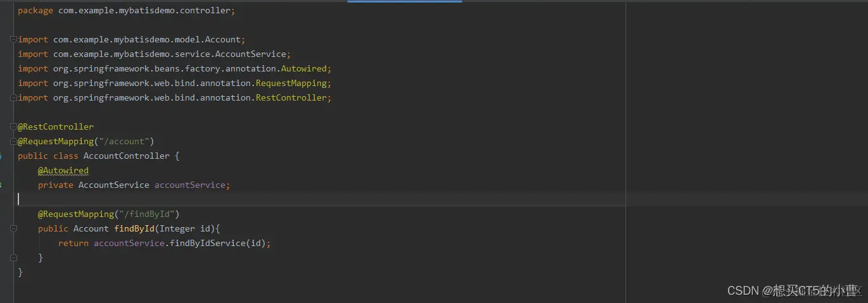Click 'private' keyword before AccountService

click(56, 185)
